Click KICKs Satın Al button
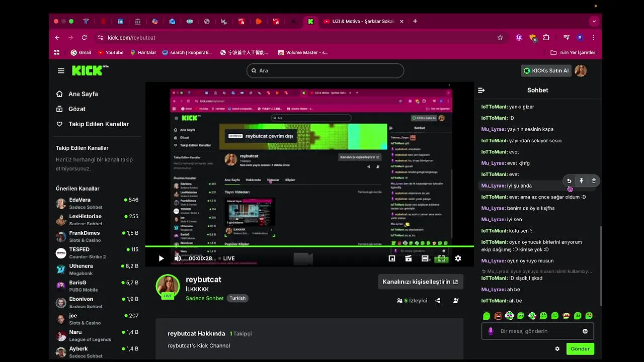This screenshot has width=644, height=362. coord(546,71)
